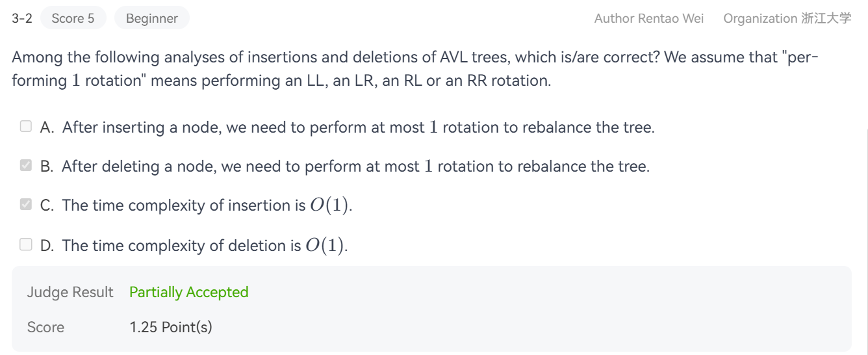Click the organization name 浙江大学
The width and height of the screenshot is (868, 355).
pos(826,18)
